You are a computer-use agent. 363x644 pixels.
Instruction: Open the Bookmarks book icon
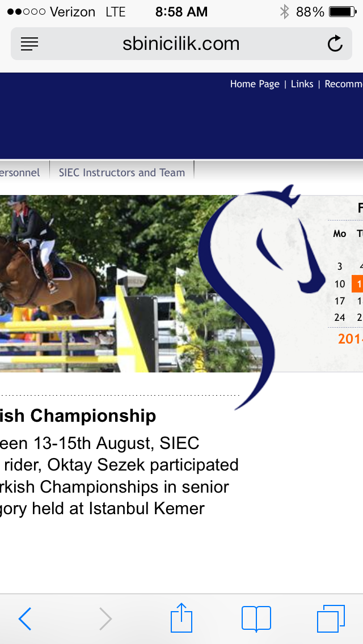click(x=256, y=618)
